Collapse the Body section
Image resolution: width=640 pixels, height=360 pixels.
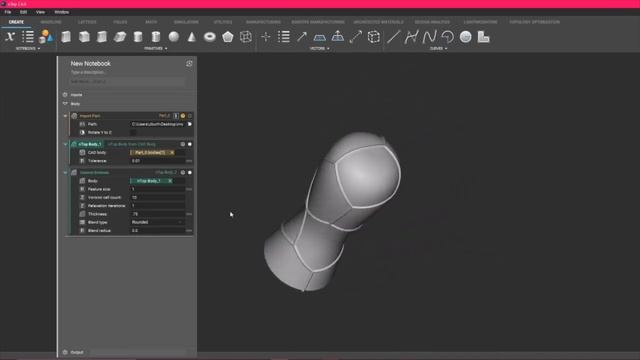click(65, 104)
